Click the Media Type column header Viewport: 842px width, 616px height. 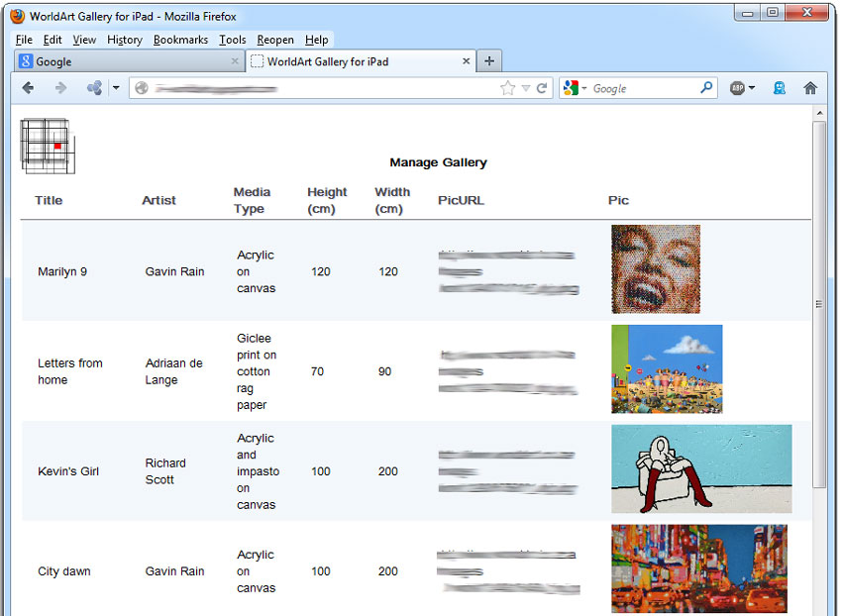point(252,200)
